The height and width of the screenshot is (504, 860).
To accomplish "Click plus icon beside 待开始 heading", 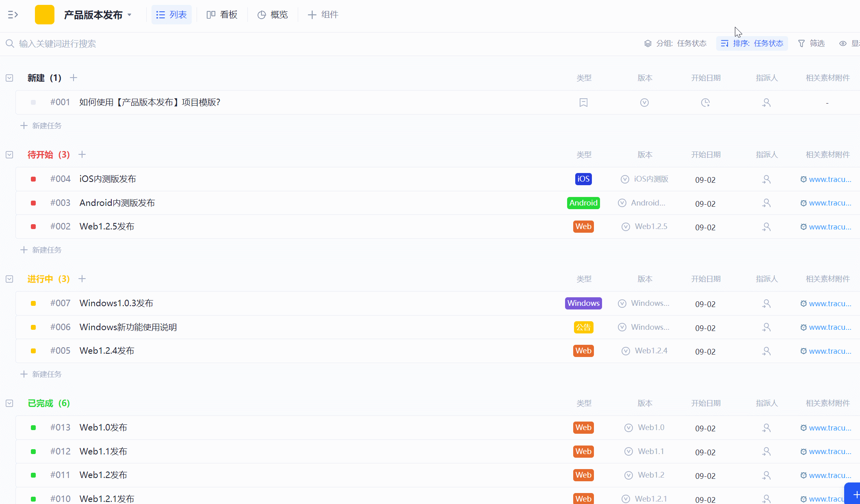I will (82, 154).
